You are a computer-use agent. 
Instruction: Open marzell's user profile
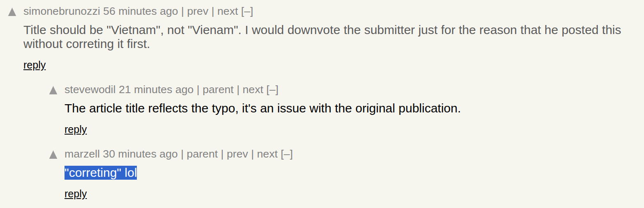coord(82,154)
